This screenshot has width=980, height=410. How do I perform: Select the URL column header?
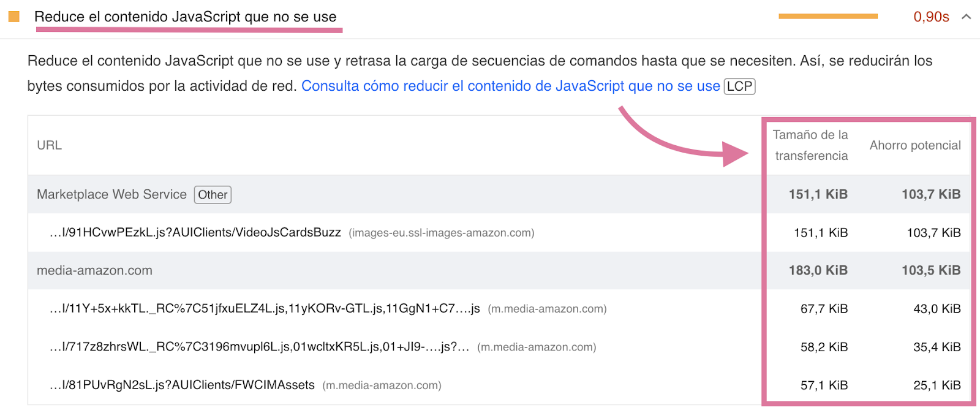click(50, 145)
